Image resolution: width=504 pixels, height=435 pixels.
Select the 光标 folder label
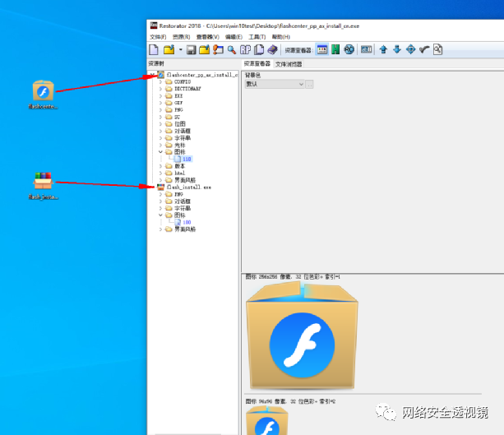[x=180, y=146]
